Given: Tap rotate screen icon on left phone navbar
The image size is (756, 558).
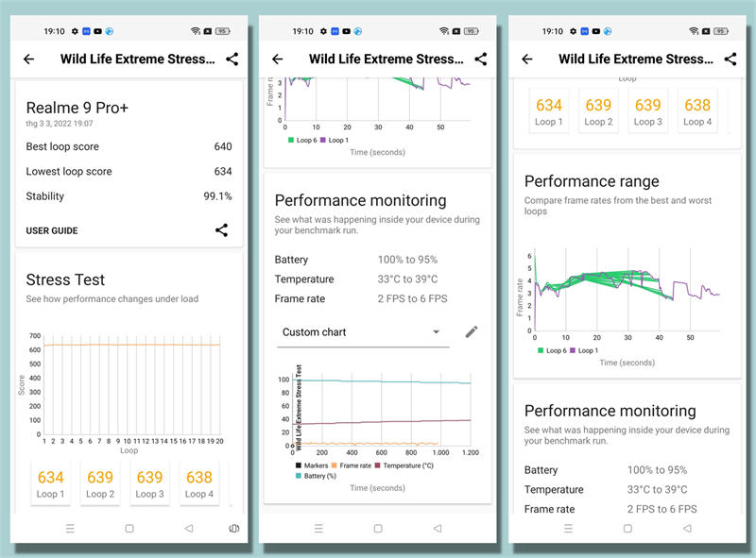Looking at the screenshot, I should [x=233, y=529].
